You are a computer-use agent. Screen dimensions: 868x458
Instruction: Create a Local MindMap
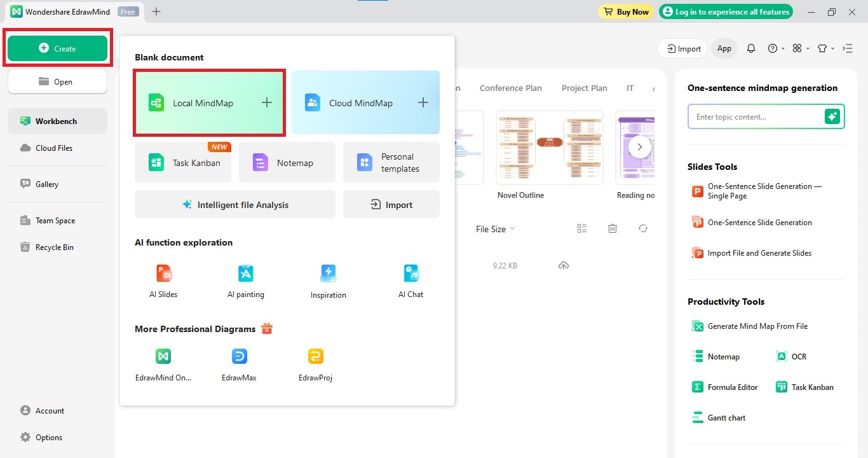click(209, 102)
